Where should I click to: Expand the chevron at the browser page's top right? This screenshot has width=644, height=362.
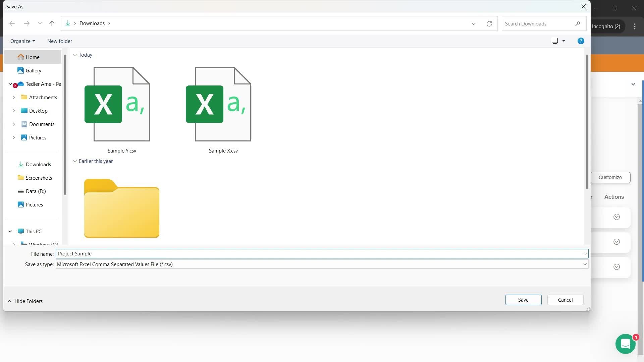pyautogui.click(x=633, y=84)
